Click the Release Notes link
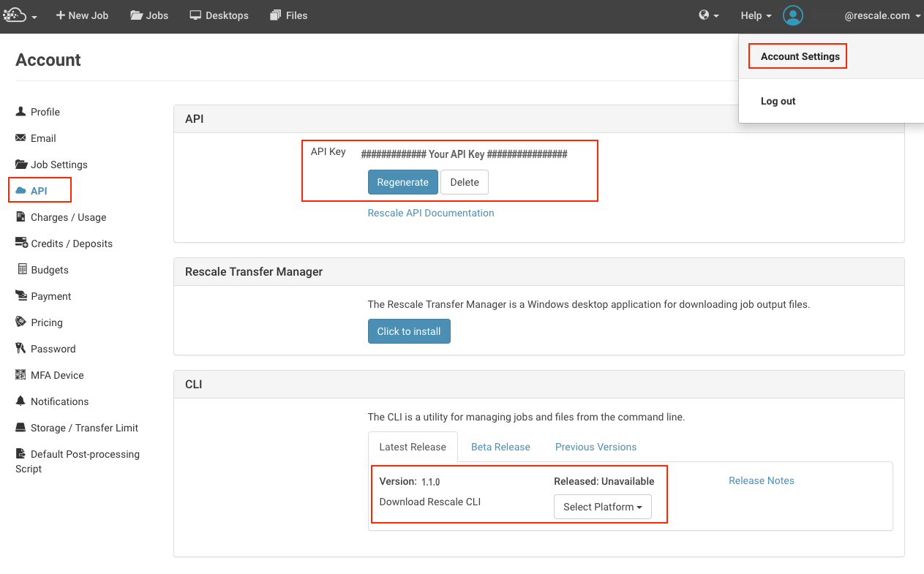 pos(761,480)
